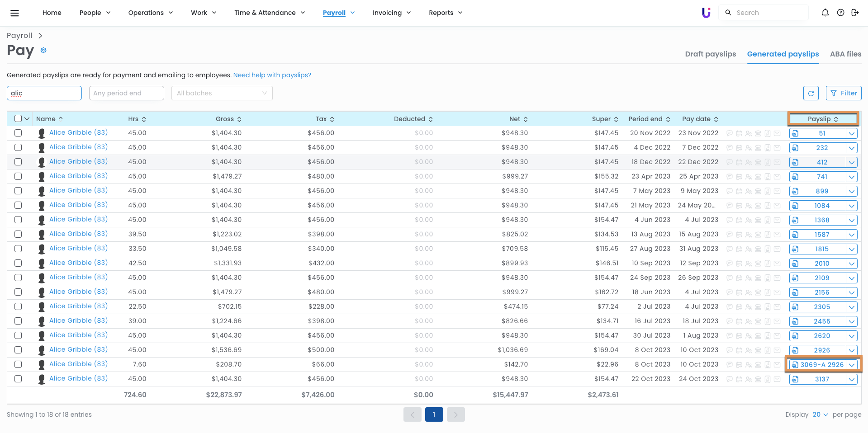
Task: Click the logout icon in header
Action: tap(855, 13)
